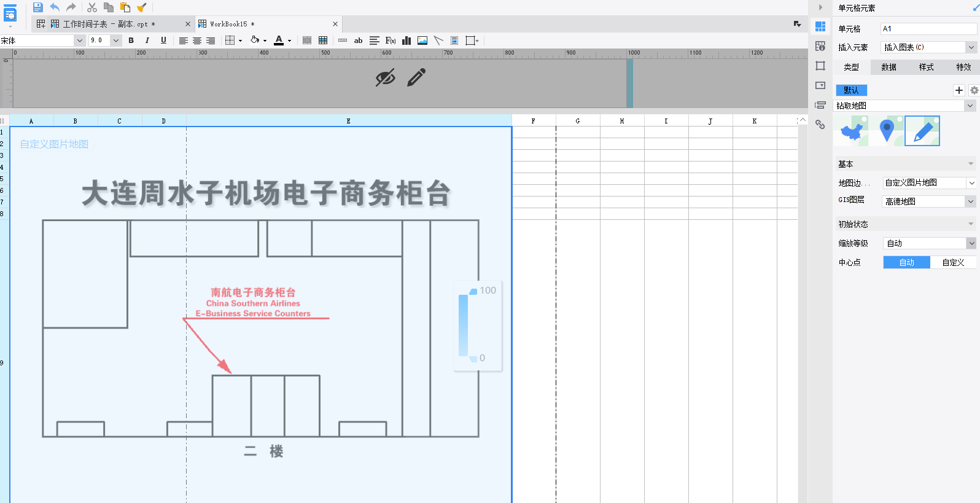Copy the selected cell content
The width and height of the screenshot is (980, 503).
coord(109,7)
